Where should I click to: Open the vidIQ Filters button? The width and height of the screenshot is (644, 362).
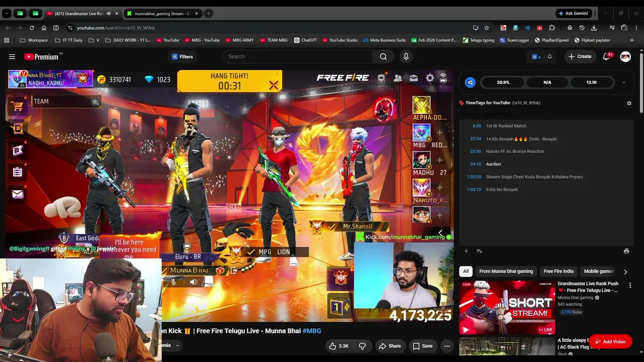point(182,57)
